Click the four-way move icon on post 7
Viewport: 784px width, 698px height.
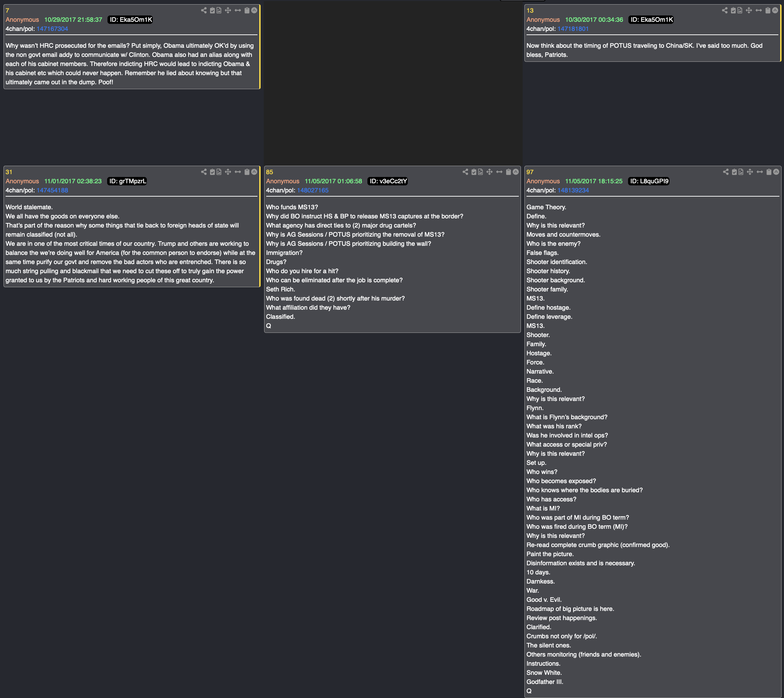[x=228, y=10]
